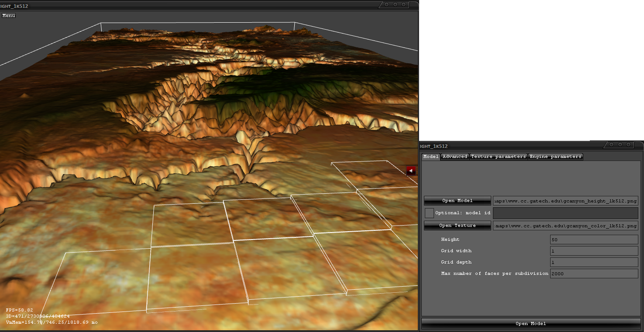
Task: Click the Max number of faces per subdivision field
Action: (x=594, y=274)
